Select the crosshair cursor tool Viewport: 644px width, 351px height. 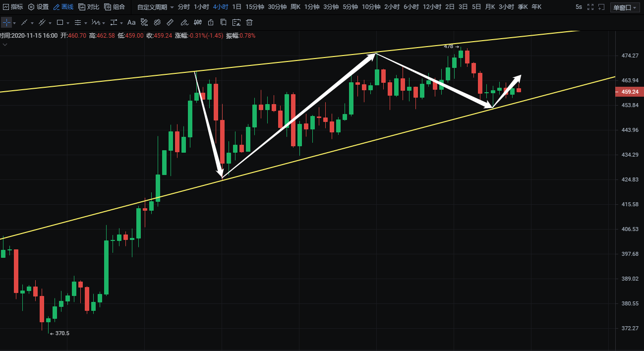(6, 23)
